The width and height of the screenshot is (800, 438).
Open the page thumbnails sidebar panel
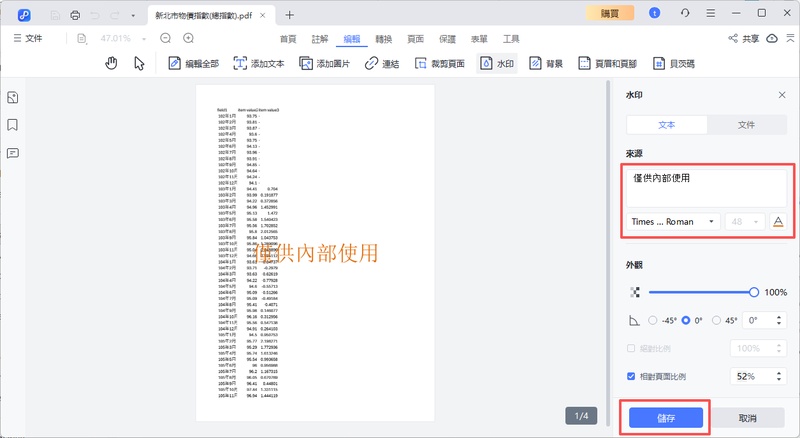coord(13,98)
